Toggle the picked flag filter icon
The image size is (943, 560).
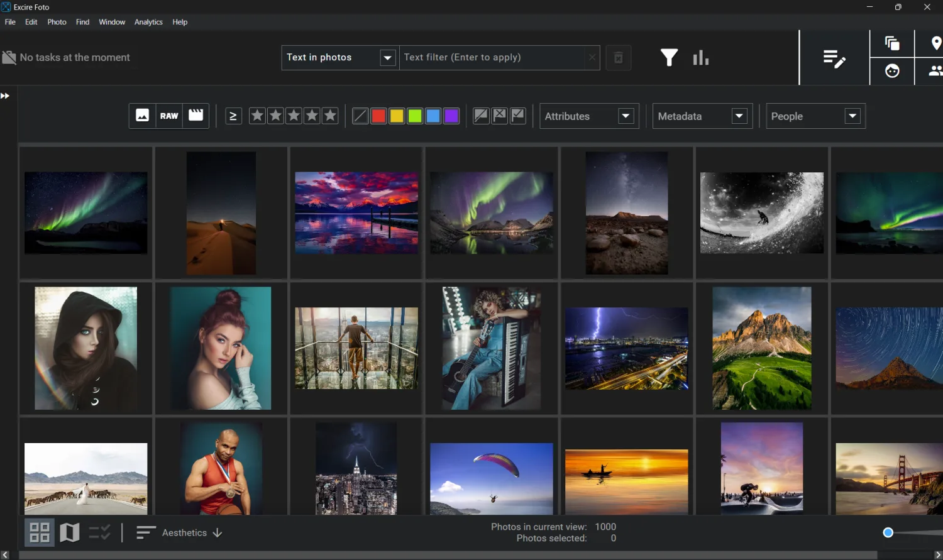[x=518, y=116]
